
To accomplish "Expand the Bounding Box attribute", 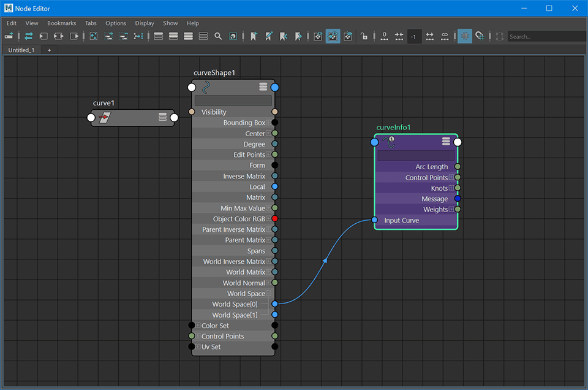I will click(269, 123).
